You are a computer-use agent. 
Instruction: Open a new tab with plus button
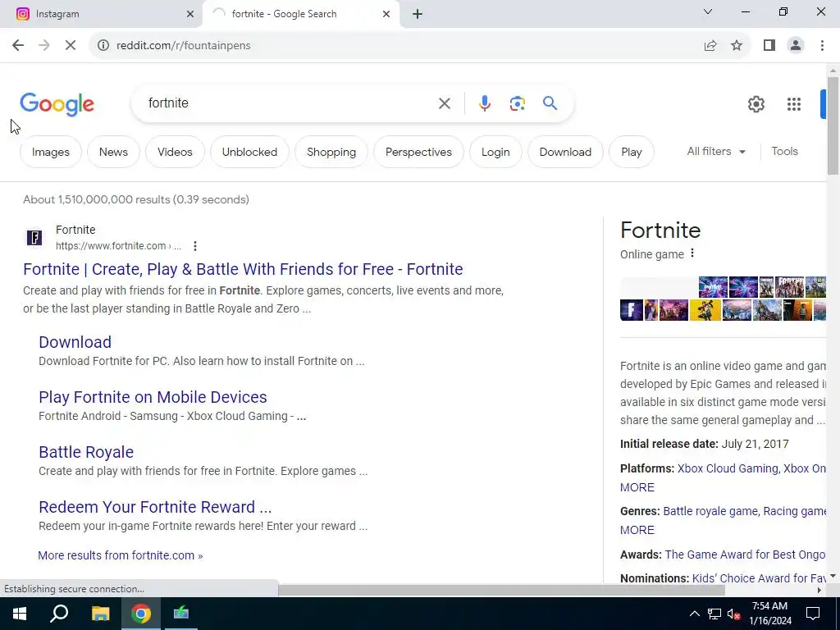point(418,14)
